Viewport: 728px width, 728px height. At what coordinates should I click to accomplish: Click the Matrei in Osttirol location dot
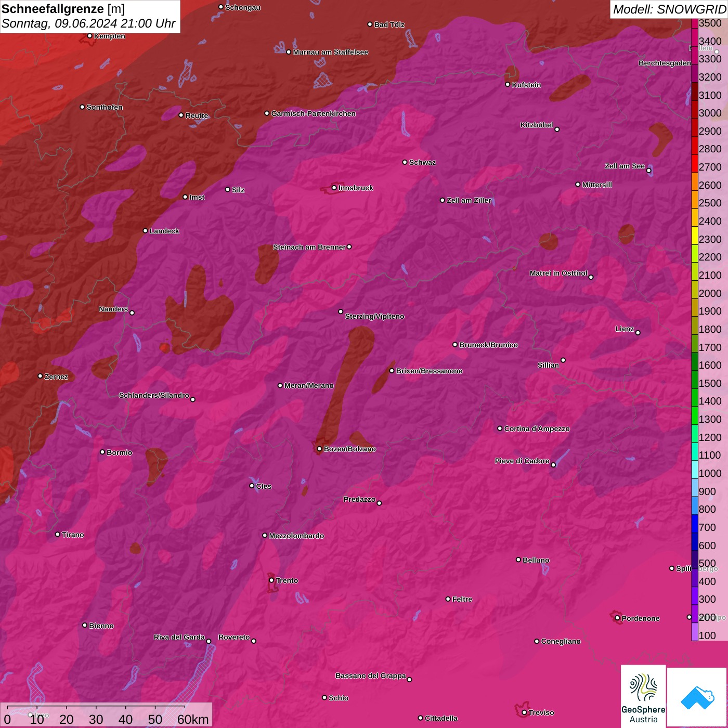[x=591, y=277]
